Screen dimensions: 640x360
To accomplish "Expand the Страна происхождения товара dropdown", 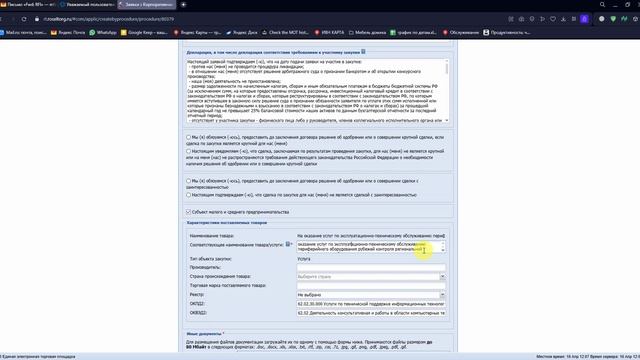I will point(442,277).
